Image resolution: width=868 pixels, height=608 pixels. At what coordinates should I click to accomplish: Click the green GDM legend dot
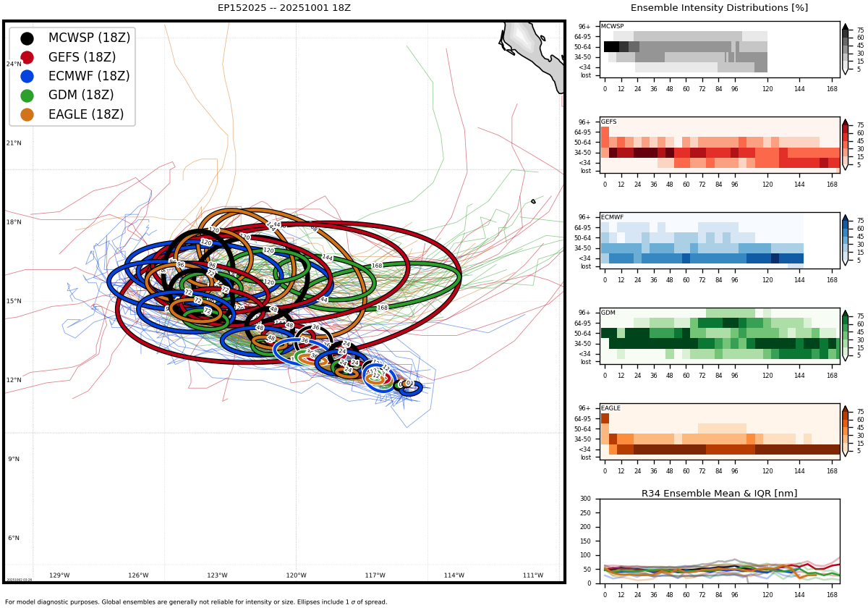(x=27, y=96)
